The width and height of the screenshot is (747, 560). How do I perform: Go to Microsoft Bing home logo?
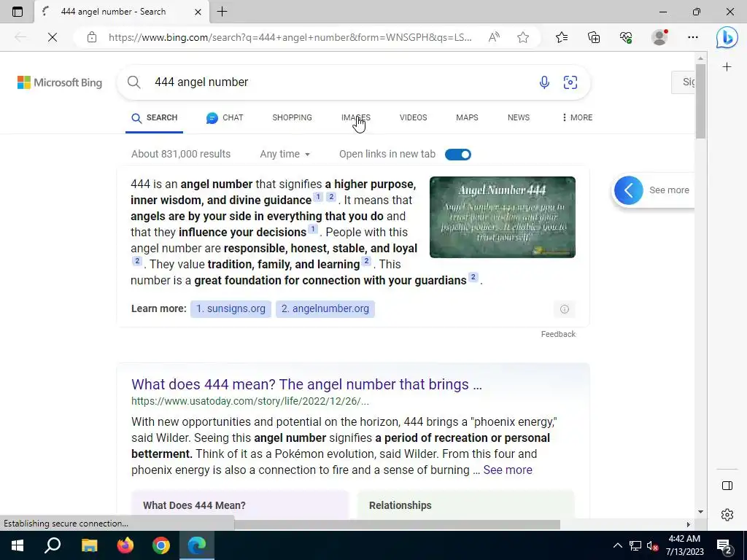(60, 82)
